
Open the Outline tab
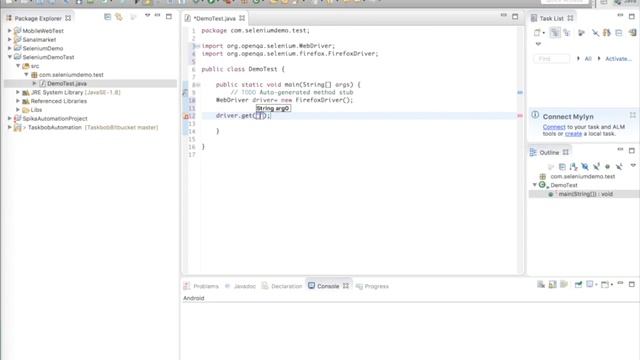[549, 152]
